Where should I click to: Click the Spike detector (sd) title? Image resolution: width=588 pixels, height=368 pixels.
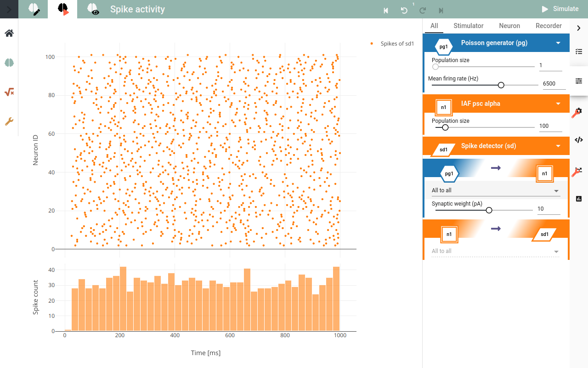pos(489,146)
